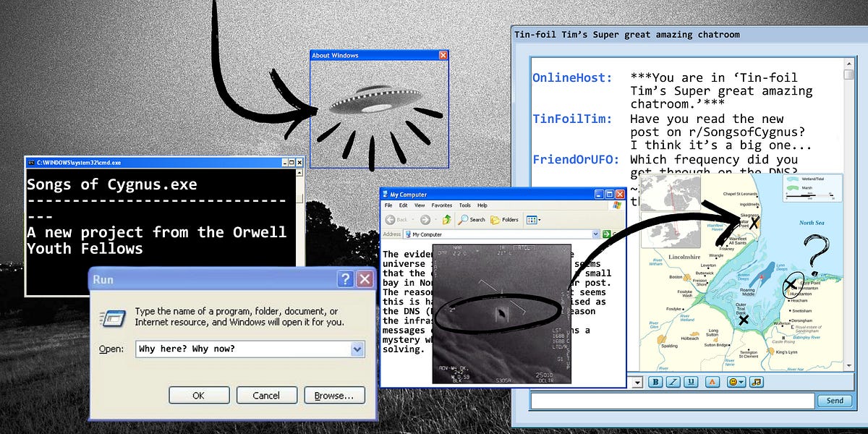Click the TinFoilTim username in chat
The width and height of the screenshot is (868, 434).
pos(572,119)
